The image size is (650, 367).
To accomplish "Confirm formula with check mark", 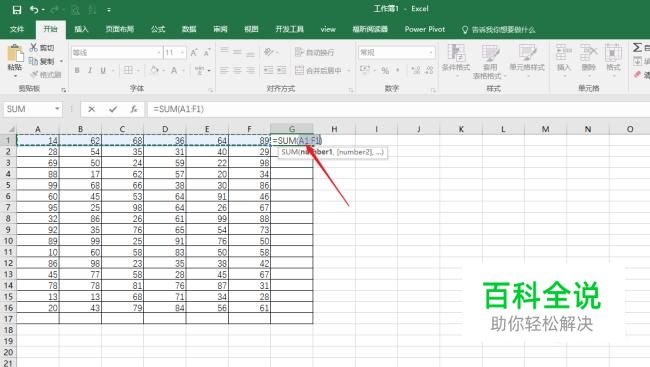I will [113, 109].
